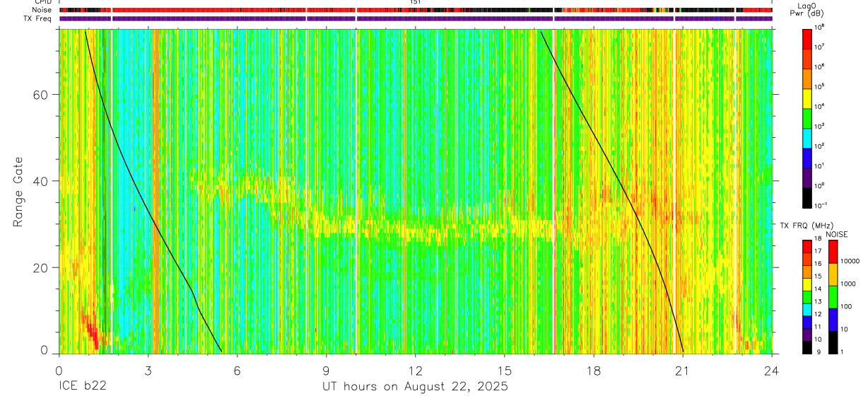Pick the green segment of TX FRQ colorbar
Screen dimensions: 868x401
pos(807,297)
